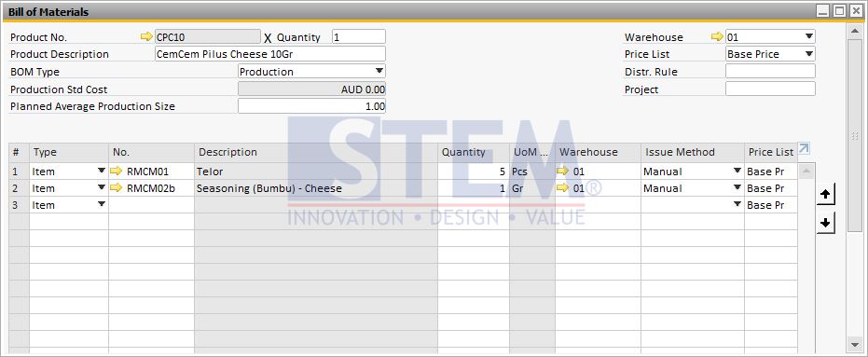
Task: Click the Type column header
Action: click(69, 152)
